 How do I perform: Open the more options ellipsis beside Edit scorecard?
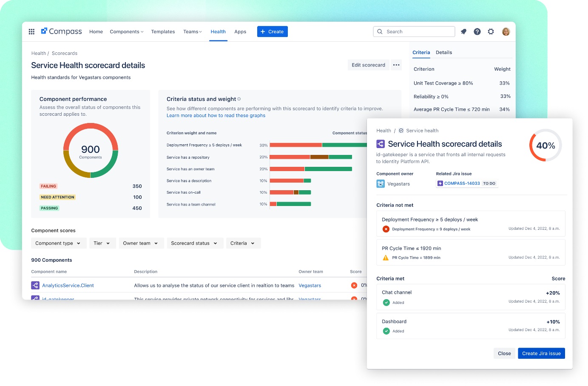[x=396, y=65]
